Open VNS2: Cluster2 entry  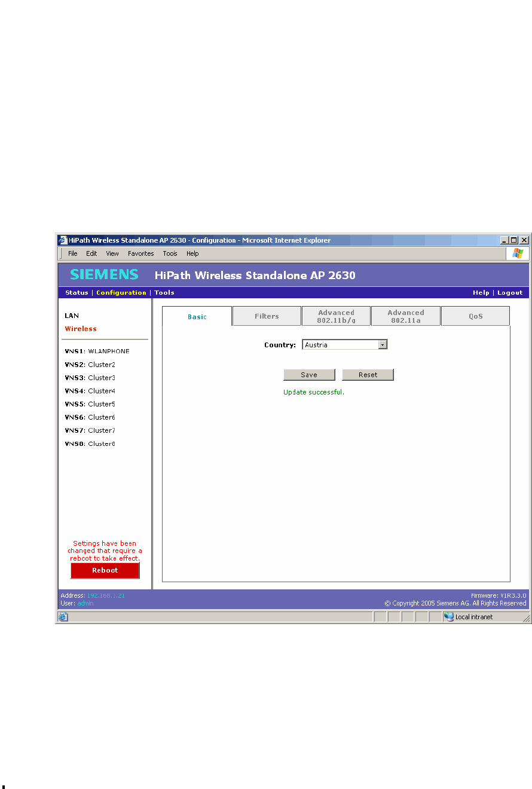90,365
